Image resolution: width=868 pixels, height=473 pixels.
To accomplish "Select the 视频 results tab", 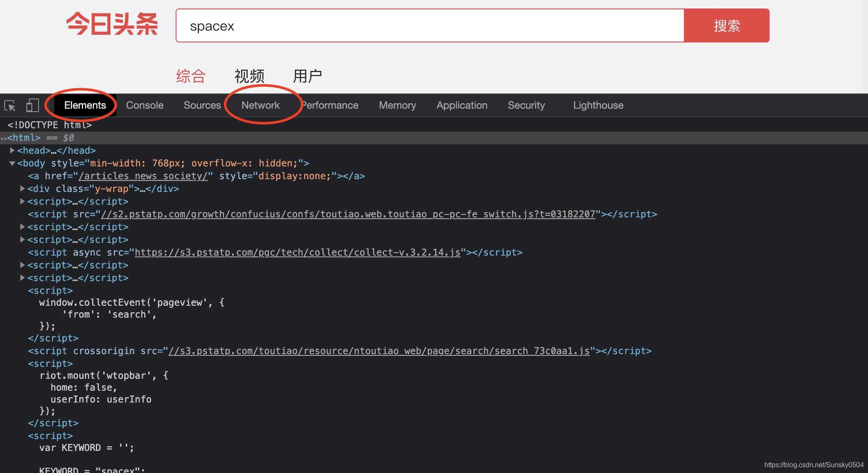I will (x=249, y=76).
